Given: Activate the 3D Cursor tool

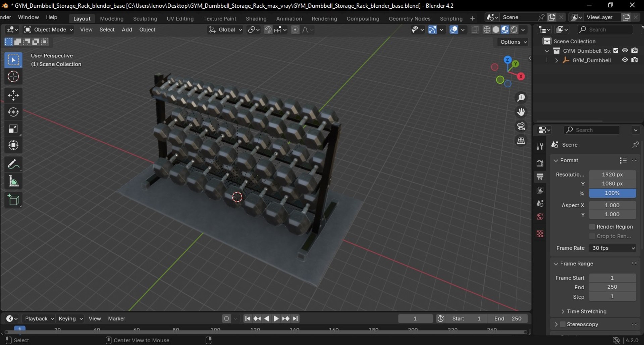Looking at the screenshot, I should pos(13,77).
